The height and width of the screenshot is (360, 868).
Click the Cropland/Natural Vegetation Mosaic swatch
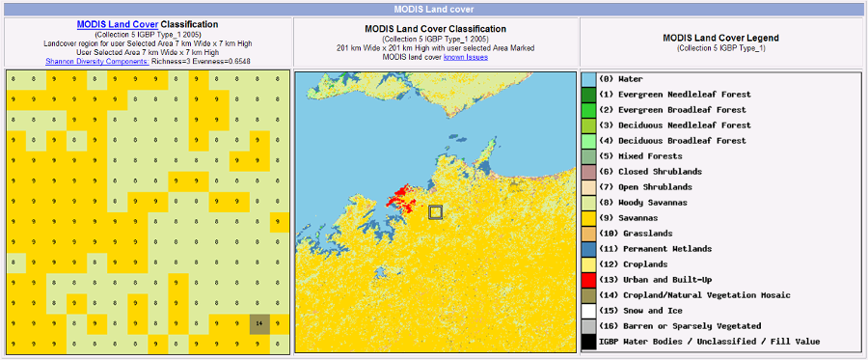pos(589,295)
